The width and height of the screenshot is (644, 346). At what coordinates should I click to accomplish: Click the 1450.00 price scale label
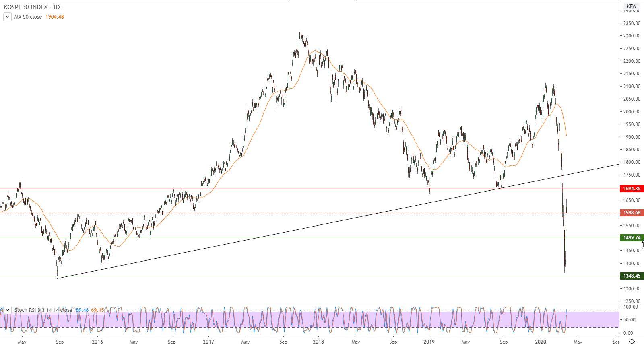pyautogui.click(x=632, y=251)
